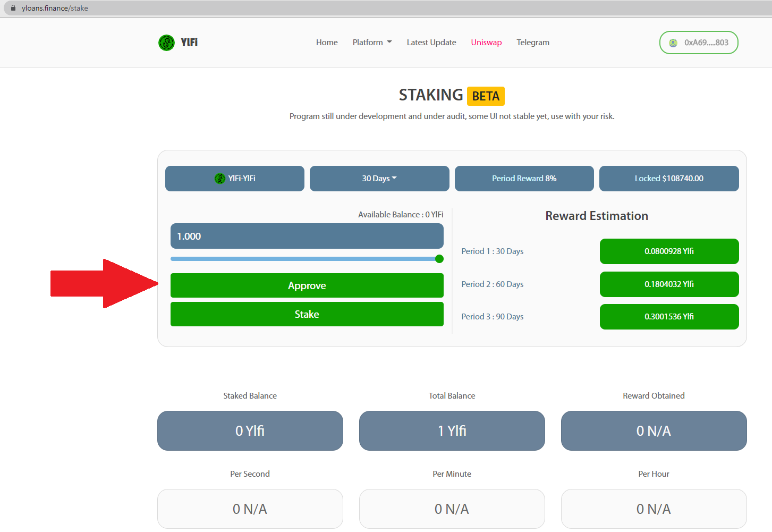Viewport: 772px width, 532px height.
Task: Click the Reward Obtained 0 N/A box
Action: click(654, 430)
